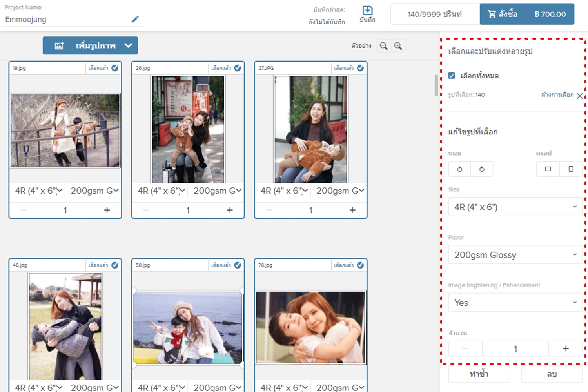
Task: Decrease quantity of 27.JPG
Action: tap(269, 210)
